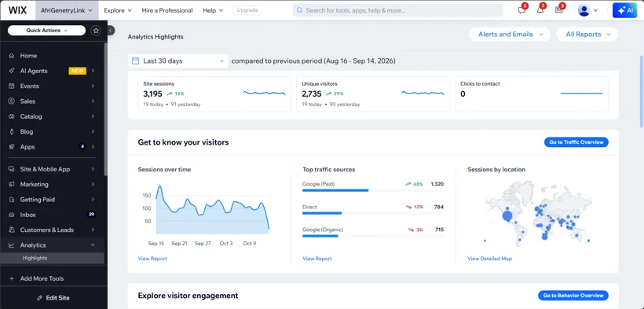
Task: Click the Sales dollar icon
Action: coord(12,101)
